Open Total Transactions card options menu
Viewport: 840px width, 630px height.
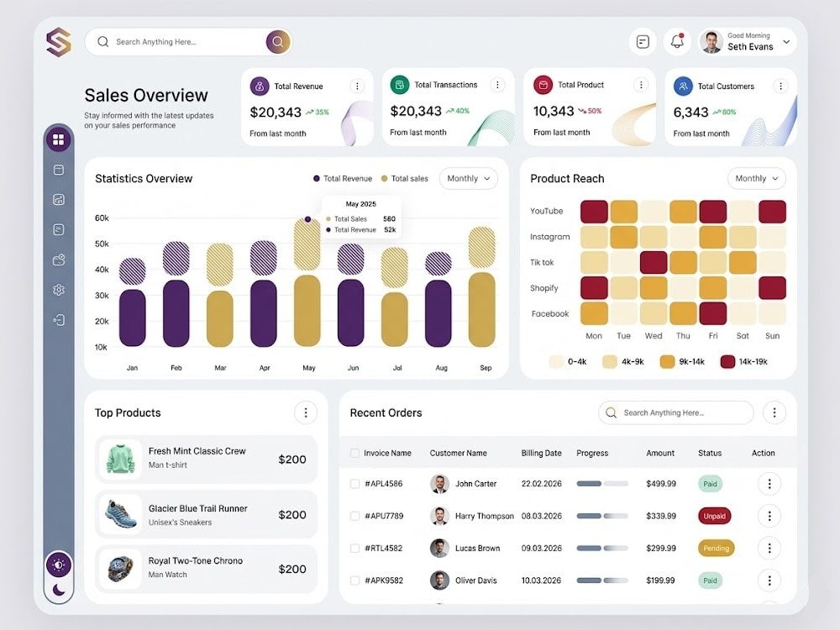pos(497,85)
